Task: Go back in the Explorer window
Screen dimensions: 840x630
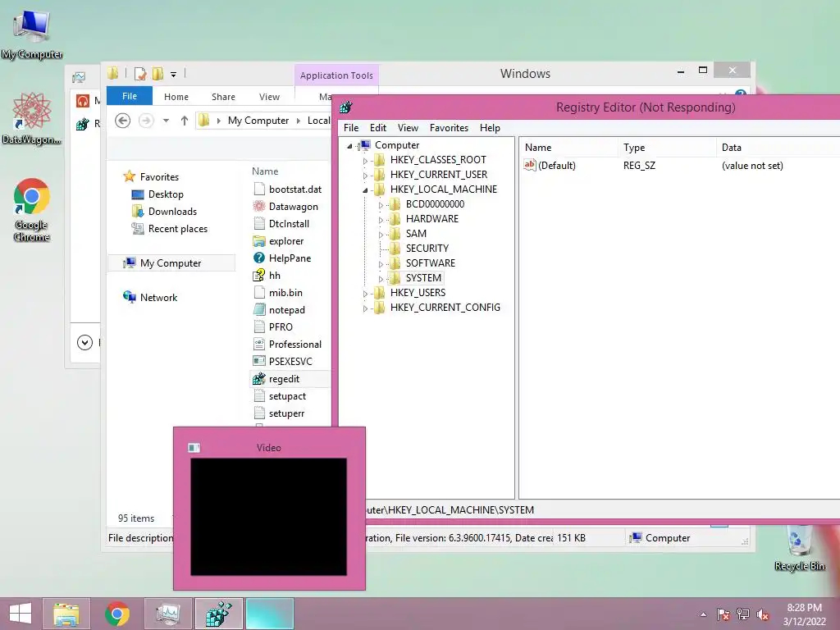Action: click(123, 121)
